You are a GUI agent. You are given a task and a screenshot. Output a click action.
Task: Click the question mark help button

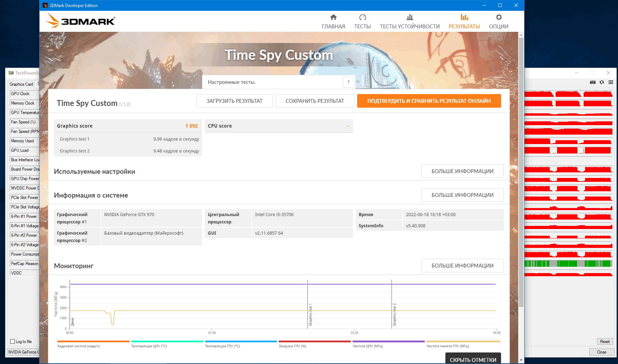(348, 82)
